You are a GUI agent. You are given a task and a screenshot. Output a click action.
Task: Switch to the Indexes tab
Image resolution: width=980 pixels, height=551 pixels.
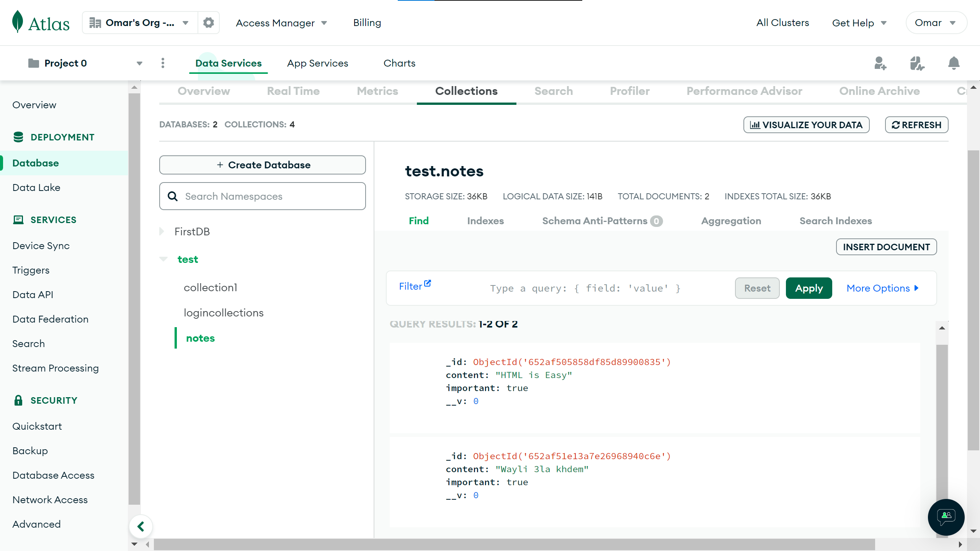pos(485,221)
